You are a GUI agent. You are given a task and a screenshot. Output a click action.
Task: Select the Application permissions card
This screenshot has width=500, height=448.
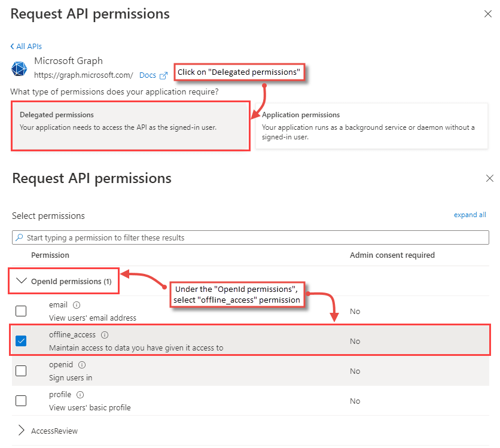pos(371,126)
